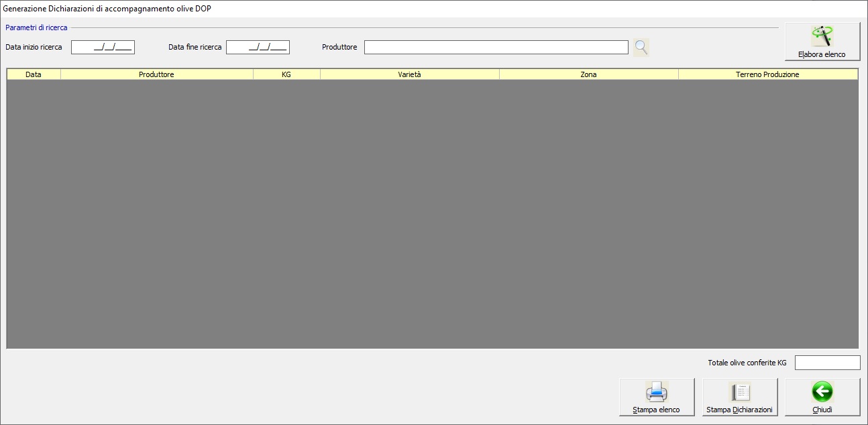Click the Parametri di ricerca group label
This screenshot has width=868, height=425.
[x=36, y=27]
